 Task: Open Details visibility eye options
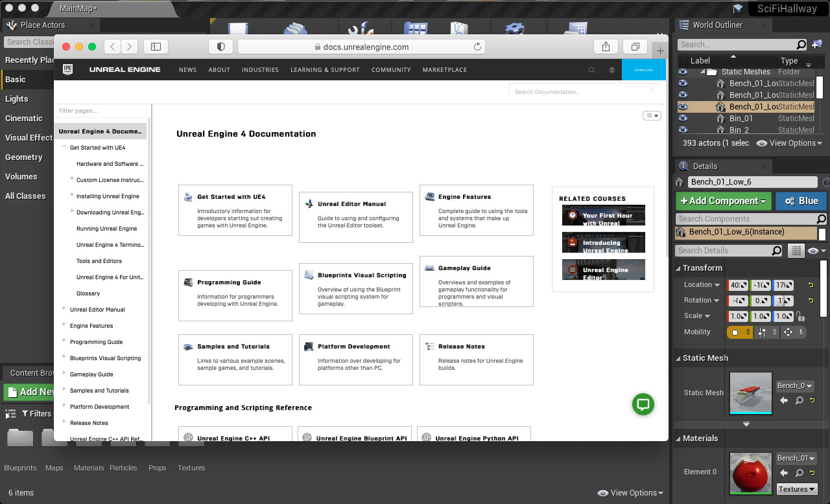pos(816,251)
